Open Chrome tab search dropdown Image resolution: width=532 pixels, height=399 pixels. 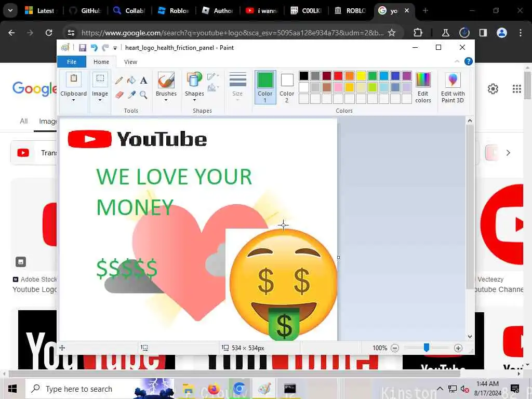coord(10,10)
